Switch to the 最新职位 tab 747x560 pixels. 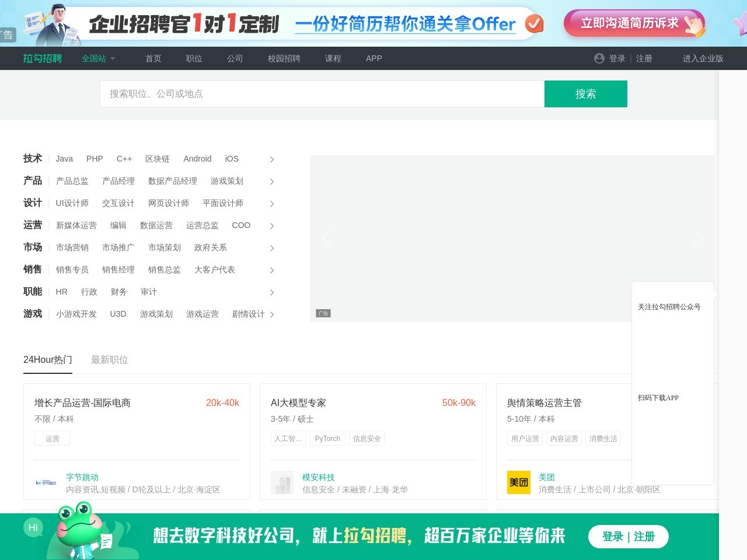click(110, 359)
